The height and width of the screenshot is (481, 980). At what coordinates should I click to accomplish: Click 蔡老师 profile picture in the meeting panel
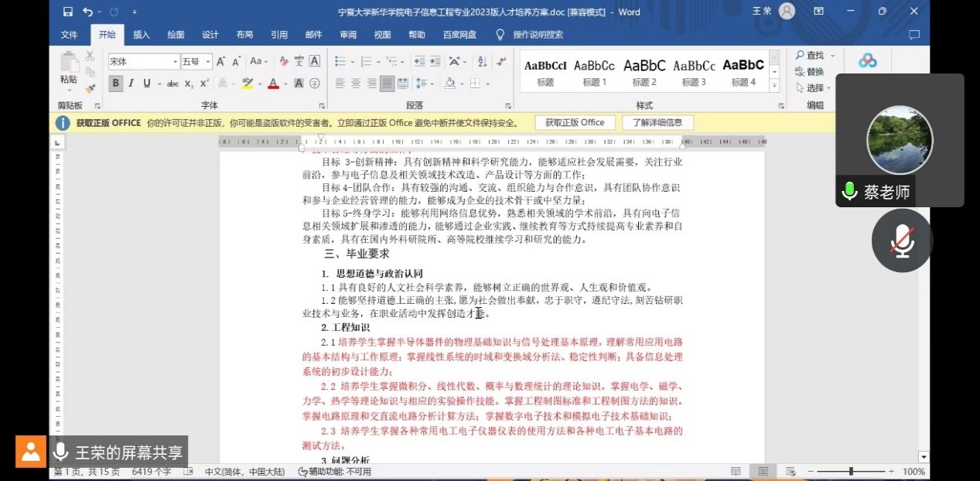pyautogui.click(x=900, y=140)
